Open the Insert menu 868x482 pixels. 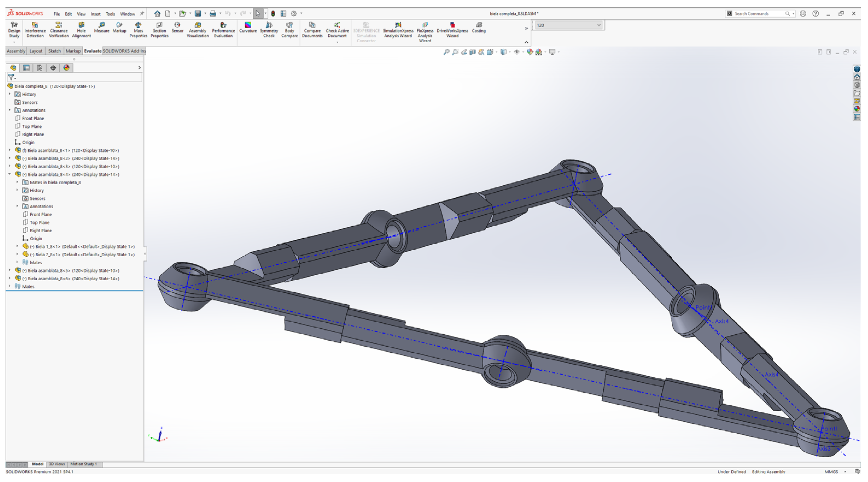tap(95, 14)
